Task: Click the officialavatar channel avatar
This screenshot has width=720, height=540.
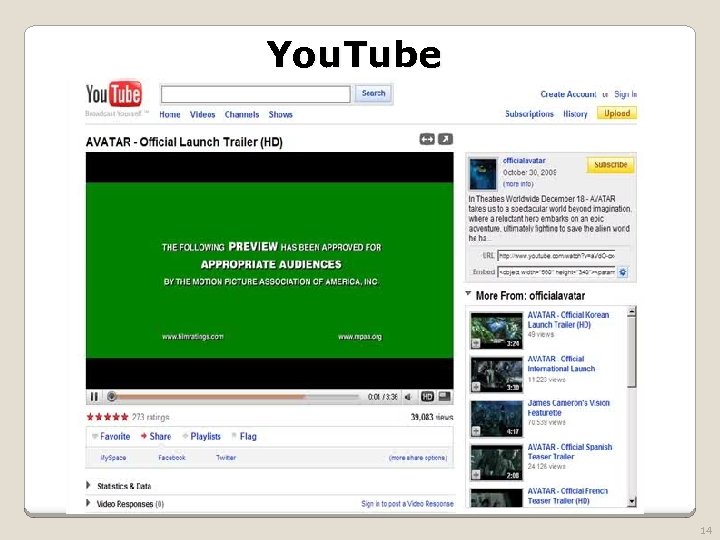Action: point(483,174)
